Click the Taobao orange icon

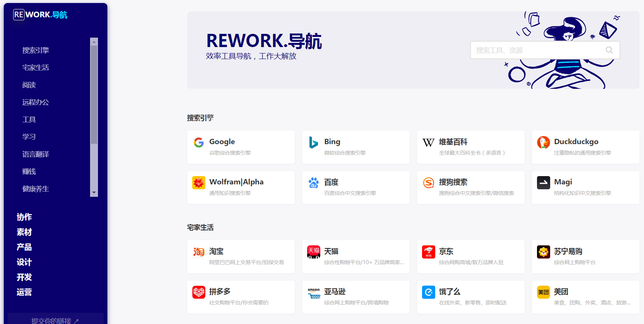click(x=199, y=252)
